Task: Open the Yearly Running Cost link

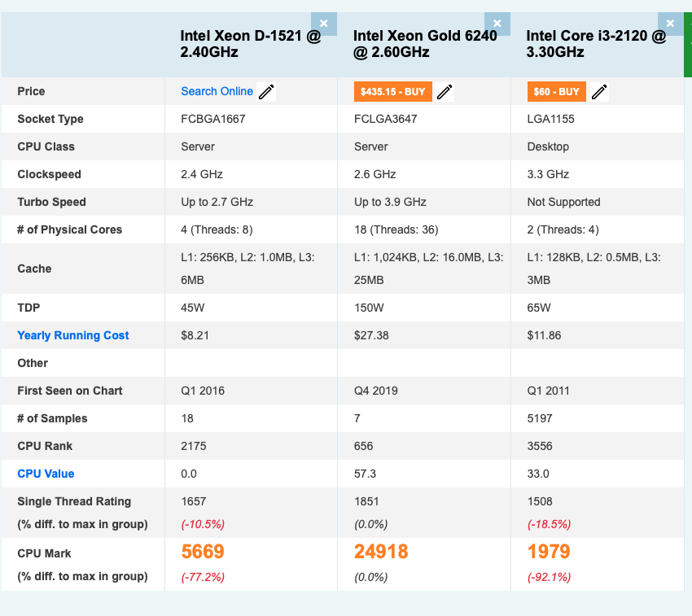Action: click(73, 335)
